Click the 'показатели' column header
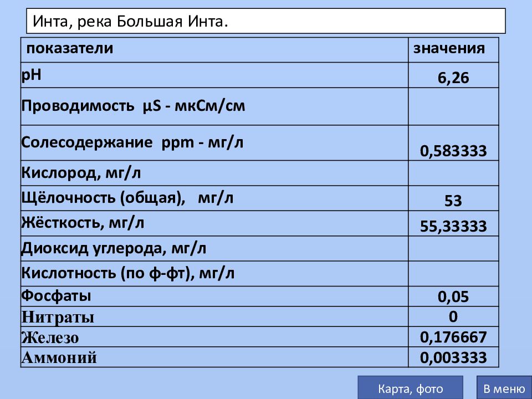This screenshot has width=532, height=399. tap(70, 48)
